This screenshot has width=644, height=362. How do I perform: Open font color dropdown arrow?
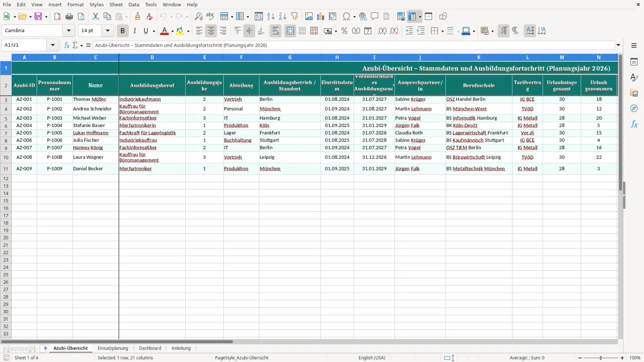click(x=172, y=31)
